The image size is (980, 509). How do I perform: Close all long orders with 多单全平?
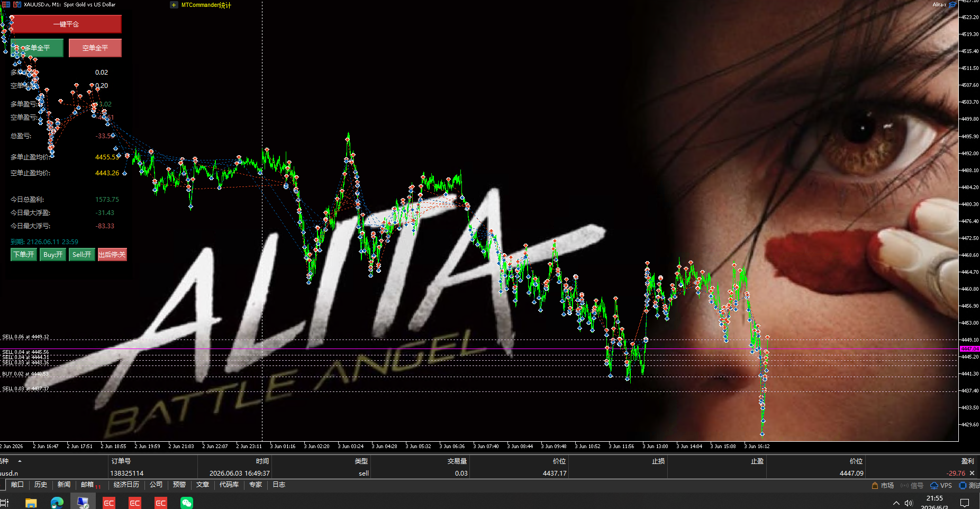37,48
